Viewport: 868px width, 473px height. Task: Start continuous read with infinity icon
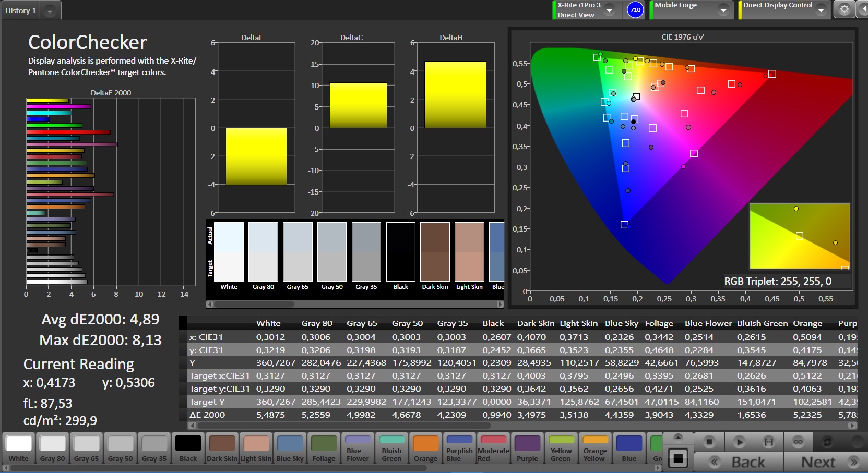pos(798,442)
